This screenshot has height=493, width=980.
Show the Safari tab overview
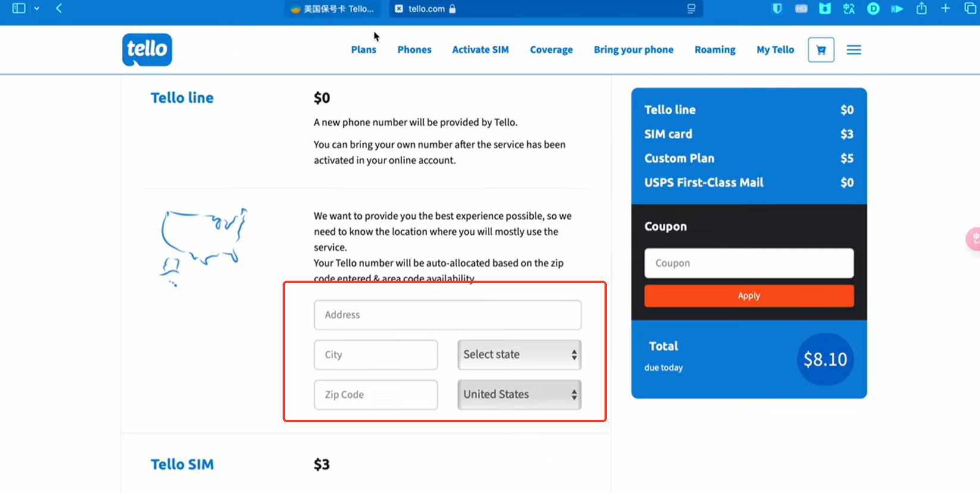pyautogui.click(x=970, y=8)
